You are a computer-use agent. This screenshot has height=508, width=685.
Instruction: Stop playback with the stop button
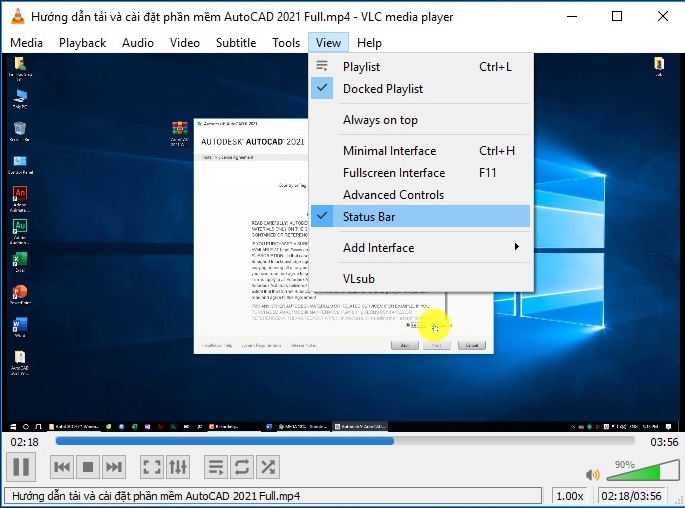(x=88, y=467)
